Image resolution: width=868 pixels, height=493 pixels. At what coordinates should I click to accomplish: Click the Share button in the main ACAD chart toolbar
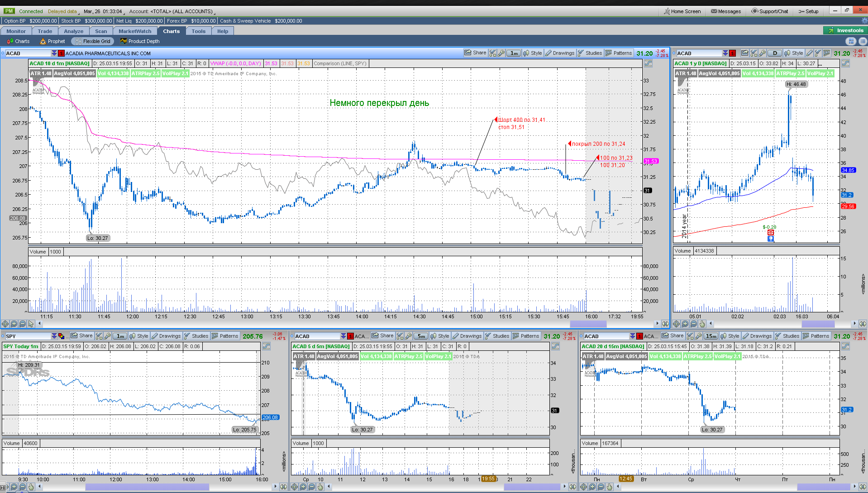475,53
